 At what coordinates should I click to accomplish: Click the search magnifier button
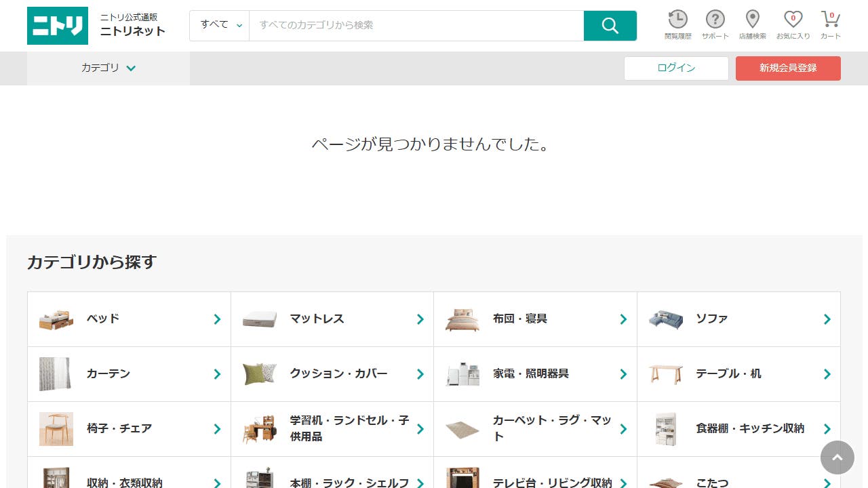point(610,26)
